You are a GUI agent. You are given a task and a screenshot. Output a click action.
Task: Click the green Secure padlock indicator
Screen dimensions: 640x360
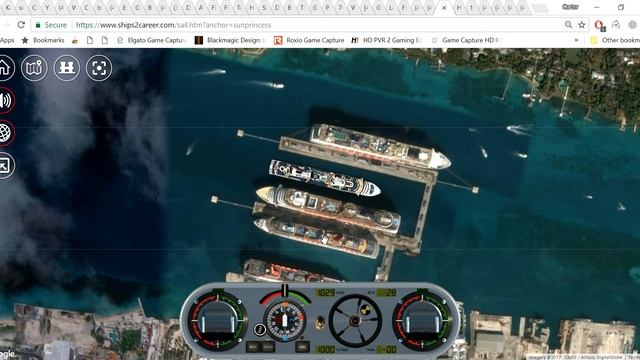[51, 25]
